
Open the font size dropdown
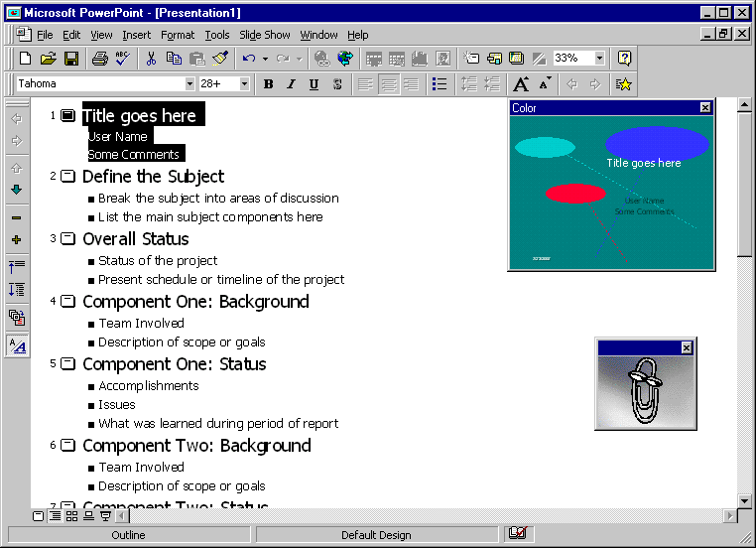pos(244,84)
